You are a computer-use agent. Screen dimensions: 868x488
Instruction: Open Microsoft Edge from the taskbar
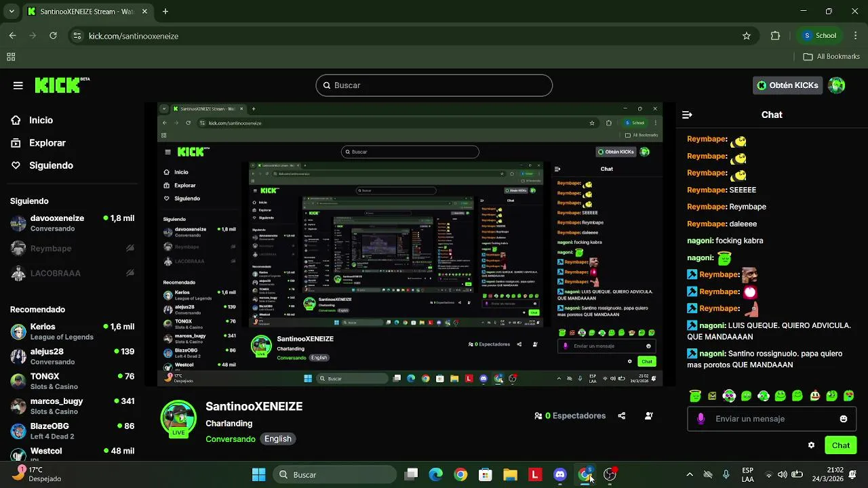(x=436, y=474)
